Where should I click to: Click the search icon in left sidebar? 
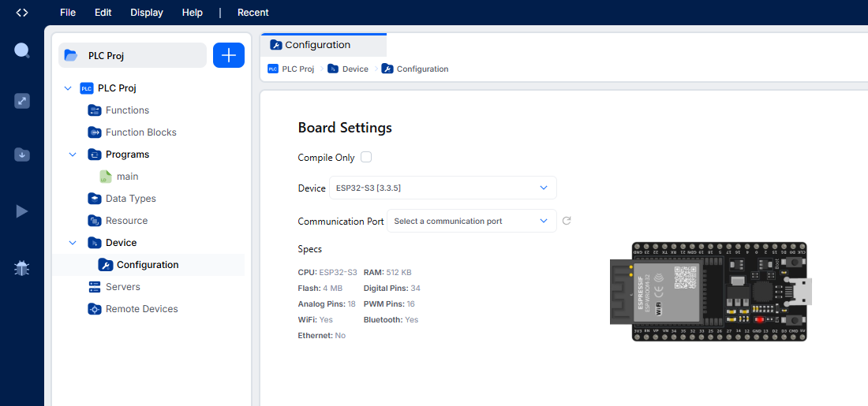pos(22,51)
